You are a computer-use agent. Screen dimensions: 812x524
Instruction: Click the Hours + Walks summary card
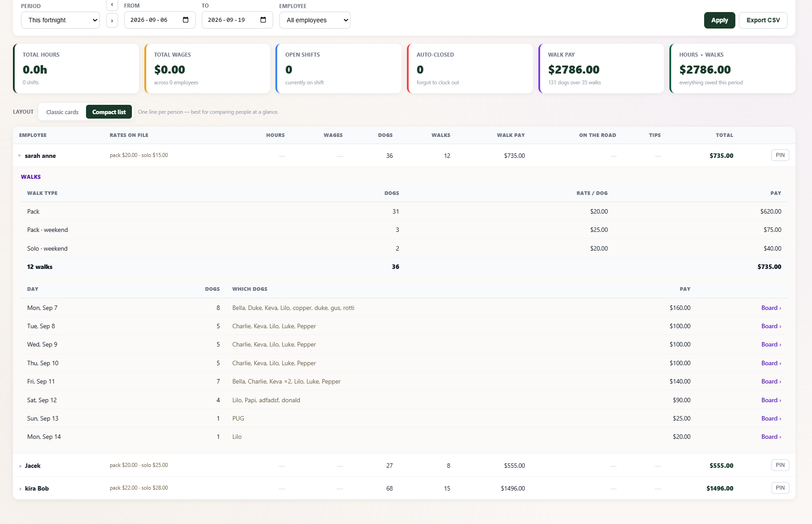(x=733, y=68)
